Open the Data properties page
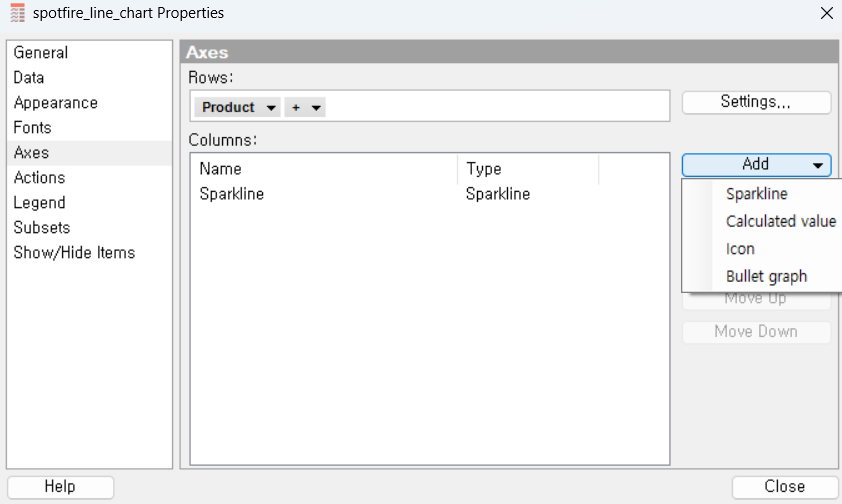The height and width of the screenshot is (504, 842). 89,78
